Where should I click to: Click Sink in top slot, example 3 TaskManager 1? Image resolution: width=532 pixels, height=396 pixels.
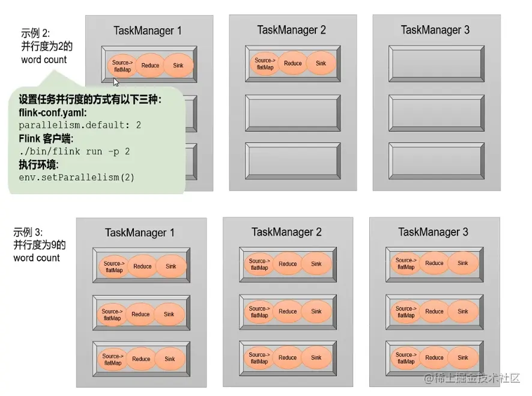tap(171, 267)
